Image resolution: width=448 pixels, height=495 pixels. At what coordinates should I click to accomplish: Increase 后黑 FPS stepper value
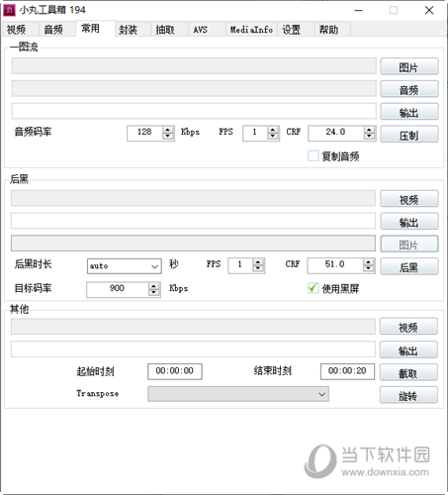click(x=258, y=262)
